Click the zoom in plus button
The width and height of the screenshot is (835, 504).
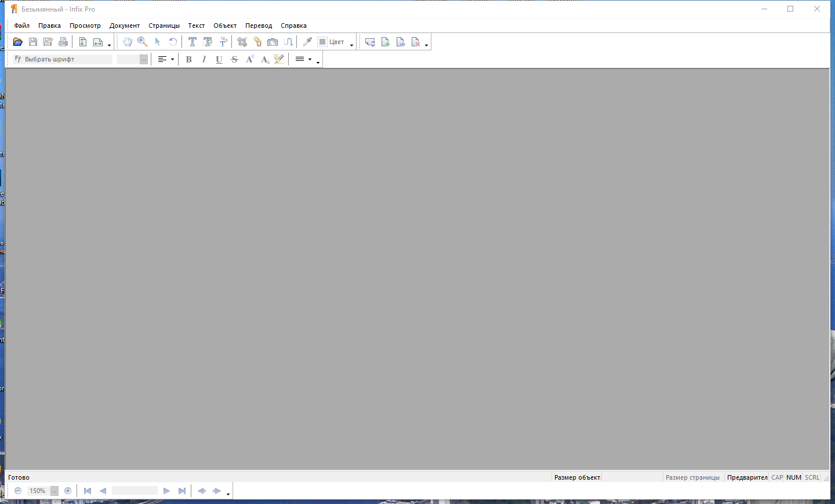(x=68, y=491)
